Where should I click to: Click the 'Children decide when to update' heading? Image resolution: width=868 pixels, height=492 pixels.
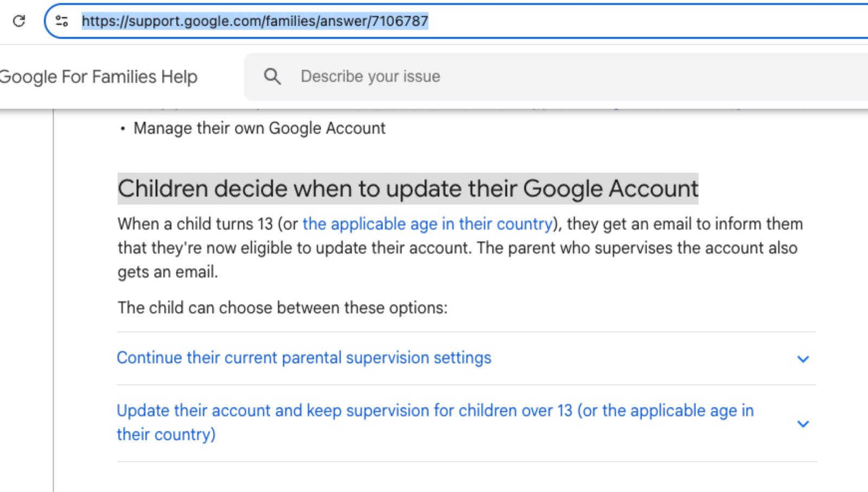pos(408,189)
